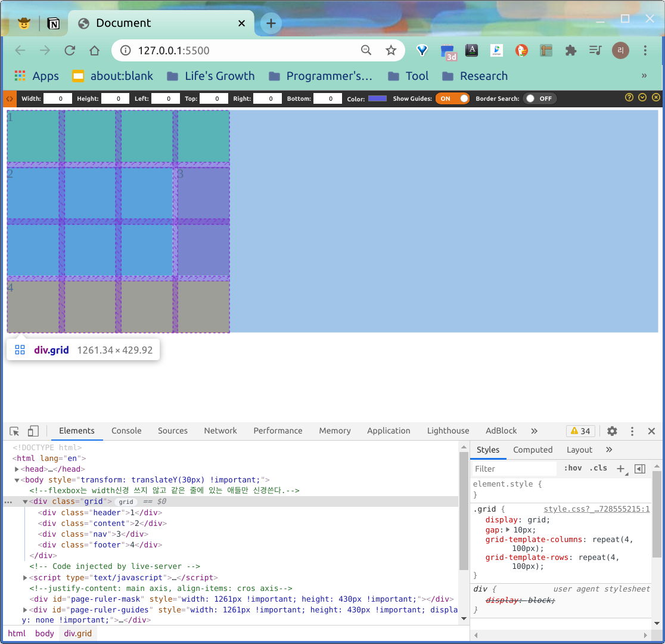This screenshot has width=665, height=644.
Task: Open style.css source link
Action: coord(596,509)
